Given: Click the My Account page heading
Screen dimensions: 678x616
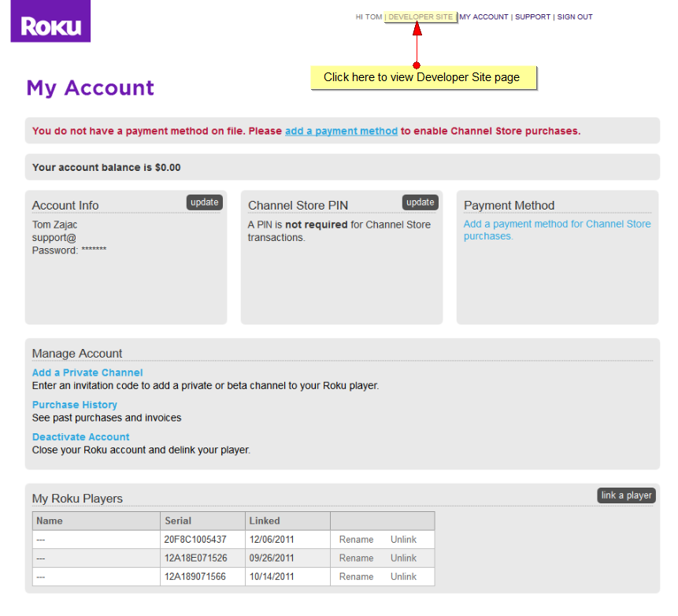Looking at the screenshot, I should point(90,87).
